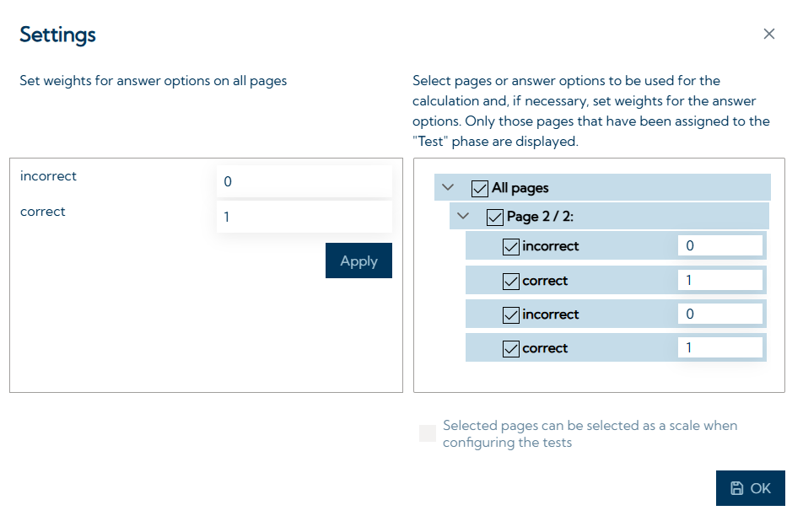Uncheck the first correct answer checkbox
803x532 pixels.
coord(510,281)
